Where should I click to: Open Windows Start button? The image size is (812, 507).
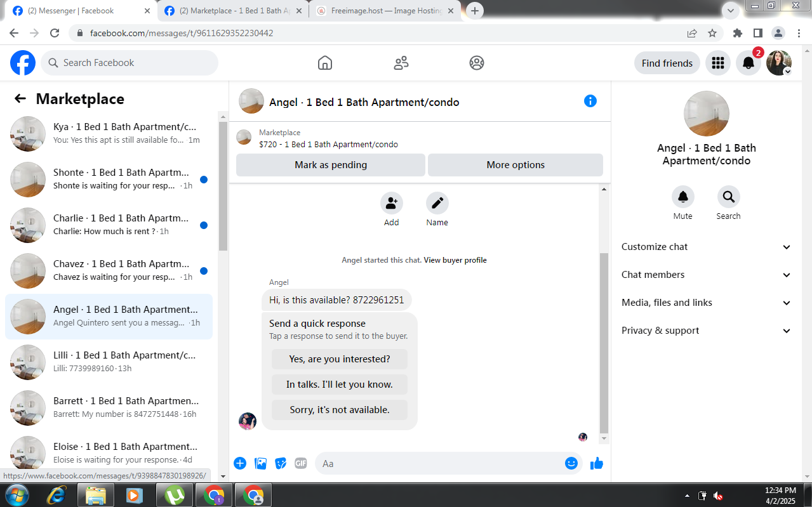17,495
